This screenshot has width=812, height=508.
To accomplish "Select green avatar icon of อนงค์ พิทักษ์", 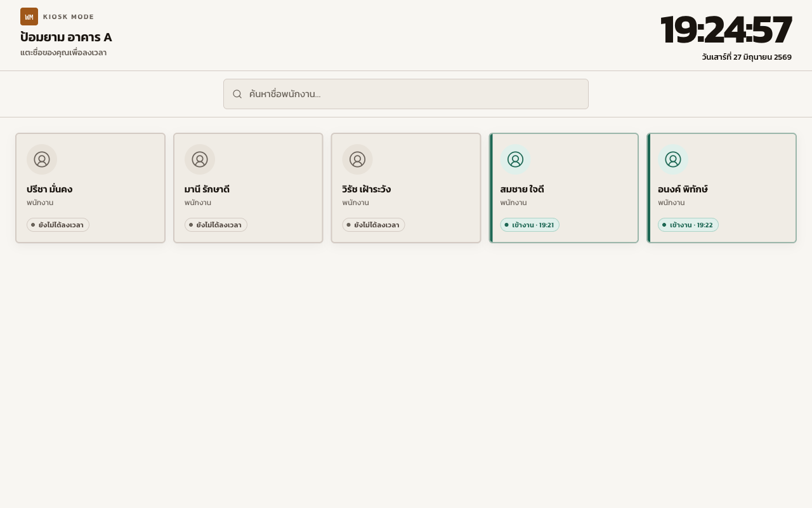I will (x=673, y=159).
